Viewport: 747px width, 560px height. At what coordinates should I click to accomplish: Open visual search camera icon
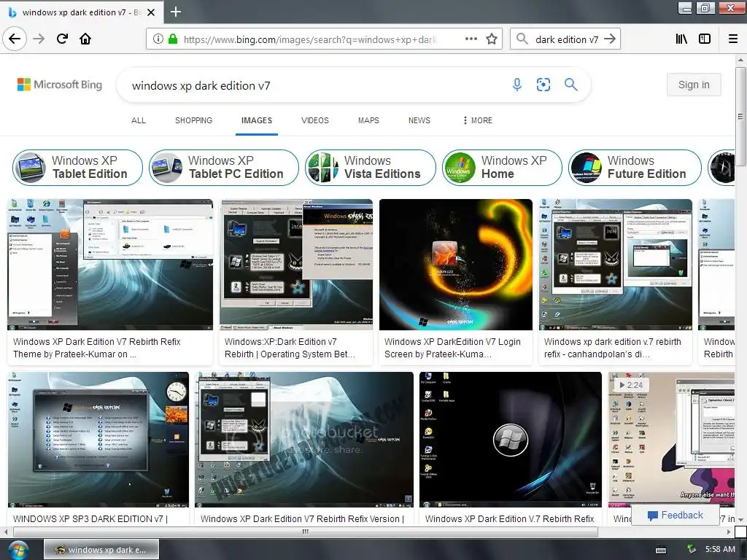coord(543,85)
